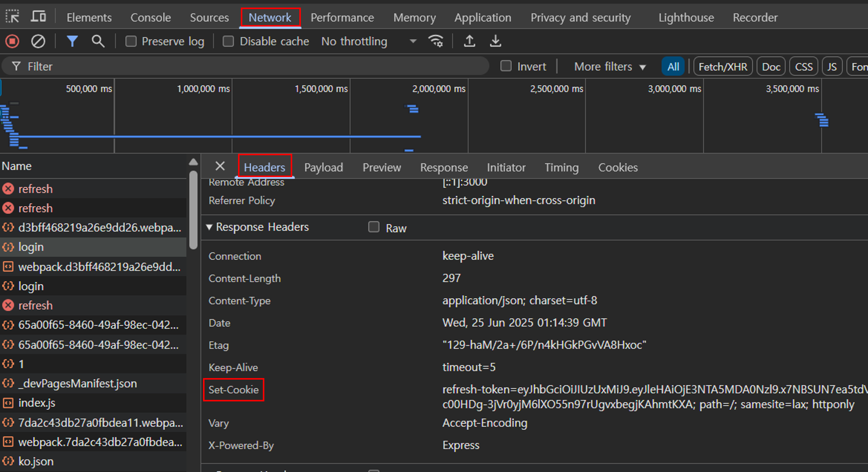Clear the network log
The image size is (868, 472).
pos(38,41)
